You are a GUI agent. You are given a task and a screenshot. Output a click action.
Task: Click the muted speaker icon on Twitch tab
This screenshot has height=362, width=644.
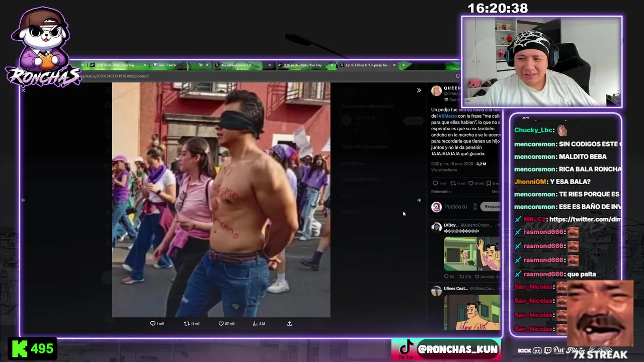tap(201, 65)
